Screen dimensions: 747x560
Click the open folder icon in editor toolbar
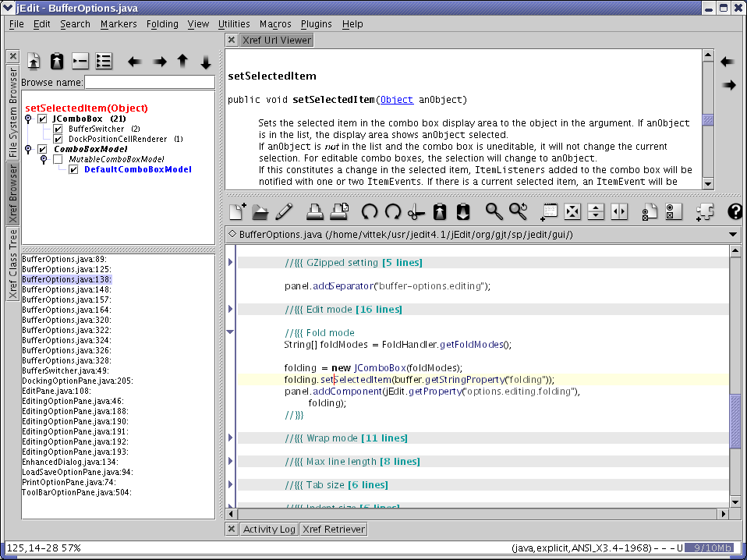(260, 212)
